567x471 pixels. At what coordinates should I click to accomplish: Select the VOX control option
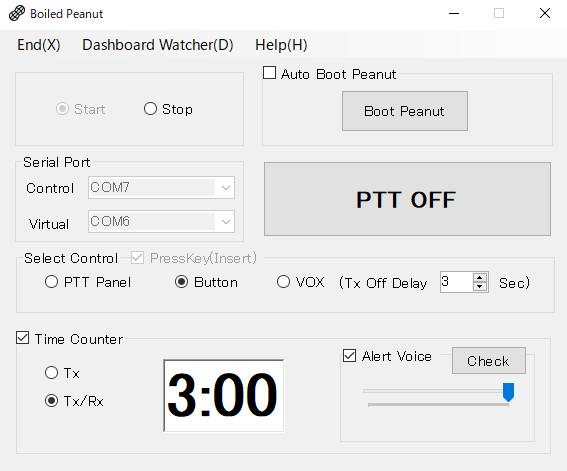[x=283, y=282]
